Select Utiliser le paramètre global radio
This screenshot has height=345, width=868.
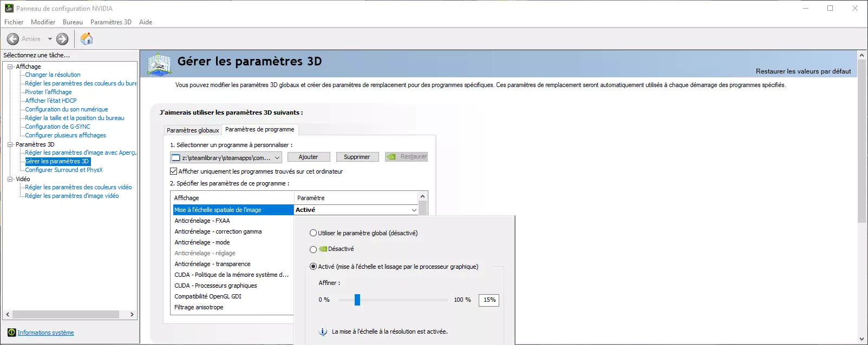click(x=313, y=233)
